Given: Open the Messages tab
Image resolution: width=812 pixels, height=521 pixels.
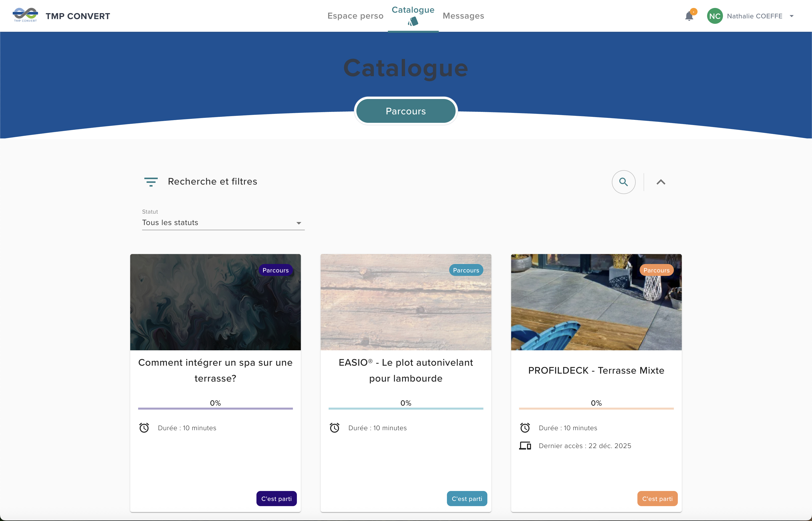Looking at the screenshot, I should click(x=463, y=16).
